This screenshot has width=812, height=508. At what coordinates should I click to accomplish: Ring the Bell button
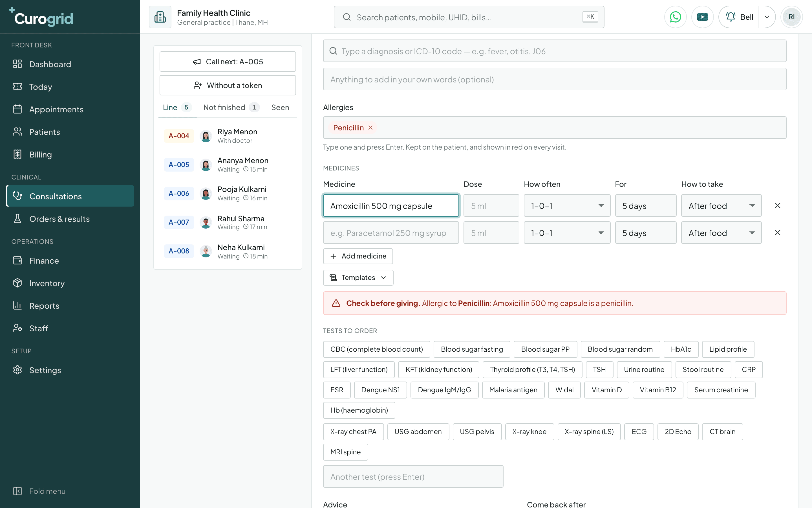pos(738,17)
